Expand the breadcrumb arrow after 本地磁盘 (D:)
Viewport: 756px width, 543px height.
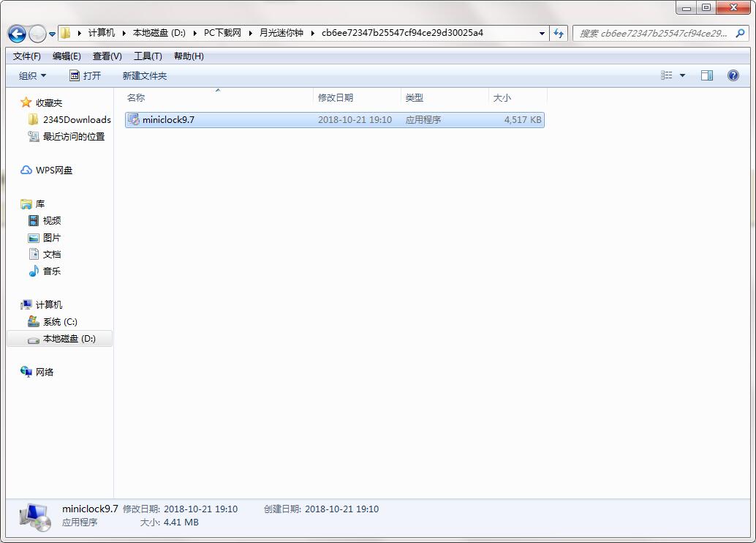click(x=194, y=34)
